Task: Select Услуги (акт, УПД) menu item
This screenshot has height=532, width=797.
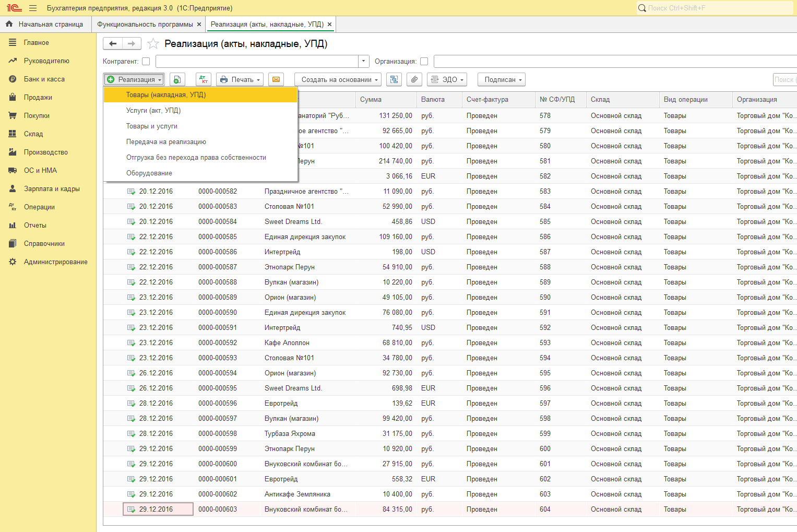Action: [153, 111]
